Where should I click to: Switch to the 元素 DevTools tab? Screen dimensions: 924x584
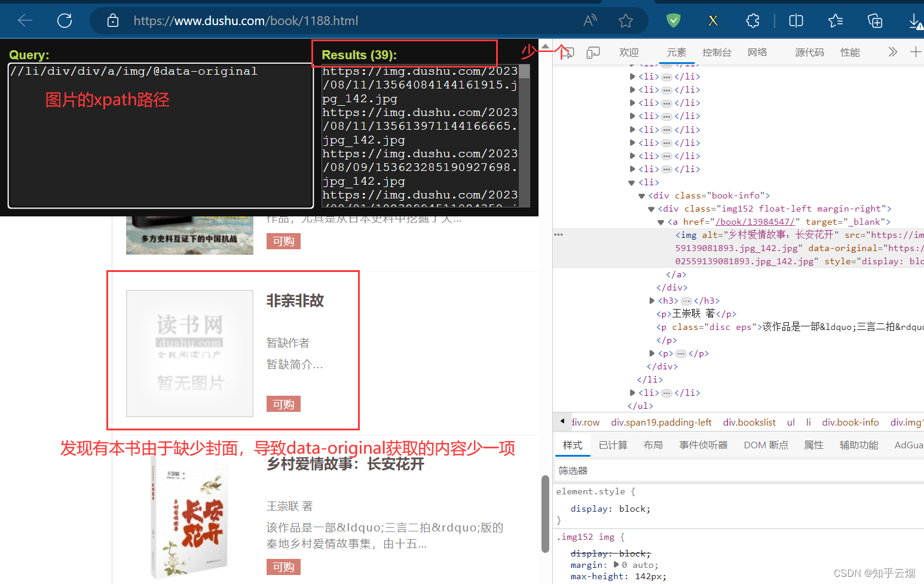pyautogui.click(x=677, y=53)
